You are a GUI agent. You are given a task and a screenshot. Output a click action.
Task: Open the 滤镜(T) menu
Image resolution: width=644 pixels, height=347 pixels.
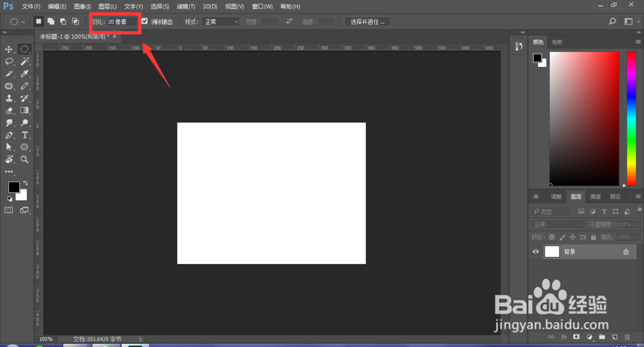pos(185,6)
